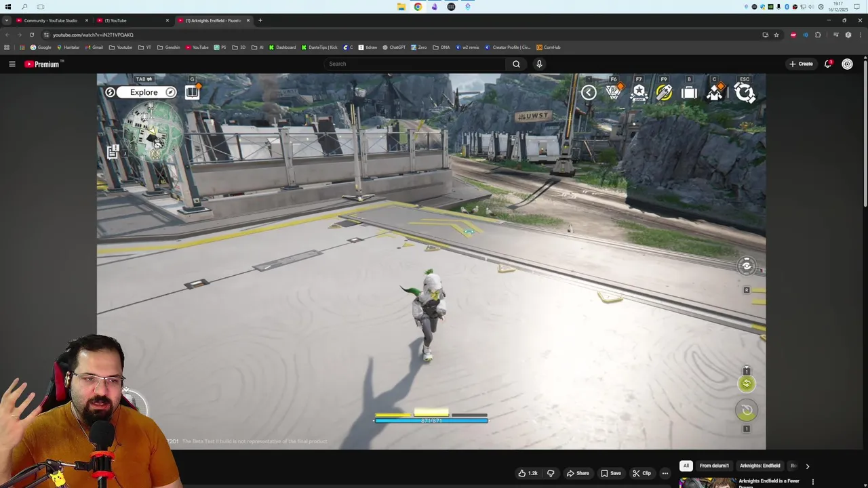
Task: Click the red ABP extension icon
Action: point(793,35)
